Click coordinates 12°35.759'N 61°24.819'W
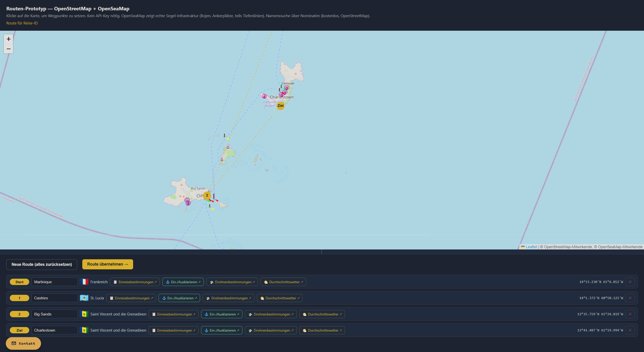This screenshot has height=352, width=644. [x=600, y=314]
